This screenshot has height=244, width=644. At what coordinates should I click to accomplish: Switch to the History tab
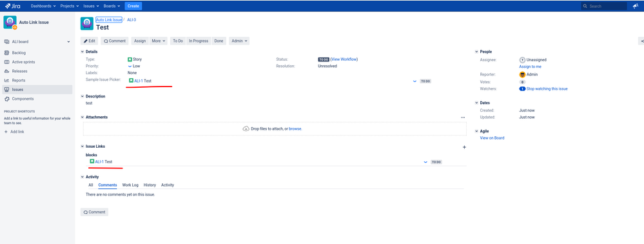coord(150,185)
